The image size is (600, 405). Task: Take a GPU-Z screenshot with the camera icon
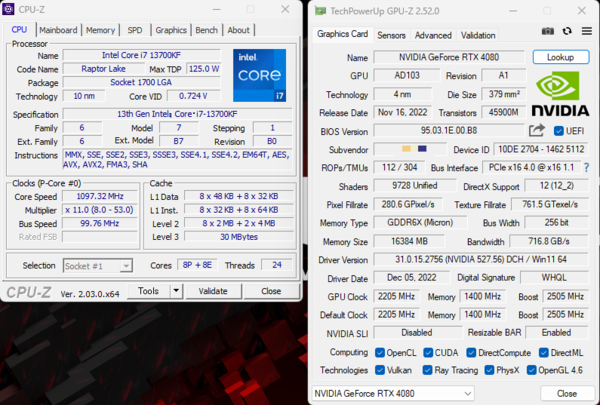pos(548,31)
